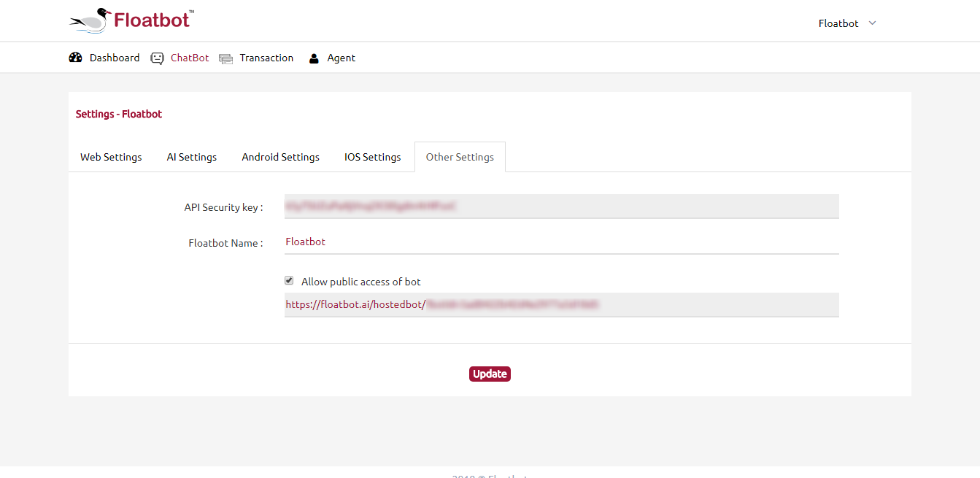Image resolution: width=980 pixels, height=478 pixels.
Task: Open the Agent person icon
Action: tap(314, 58)
